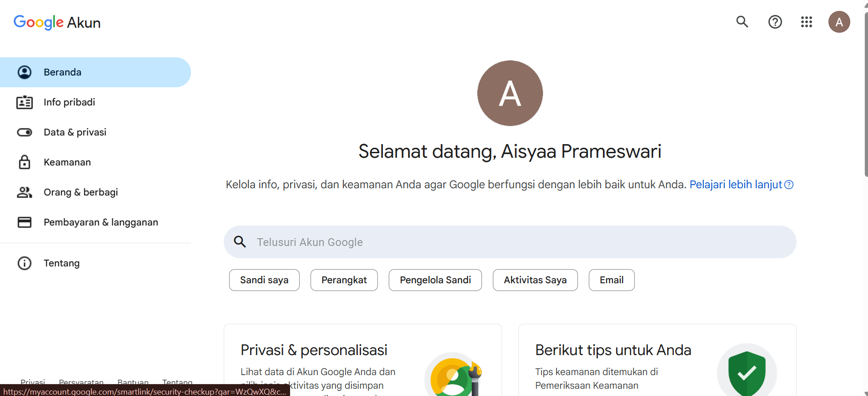
Task: Click the large profile picture A
Action: click(510, 93)
